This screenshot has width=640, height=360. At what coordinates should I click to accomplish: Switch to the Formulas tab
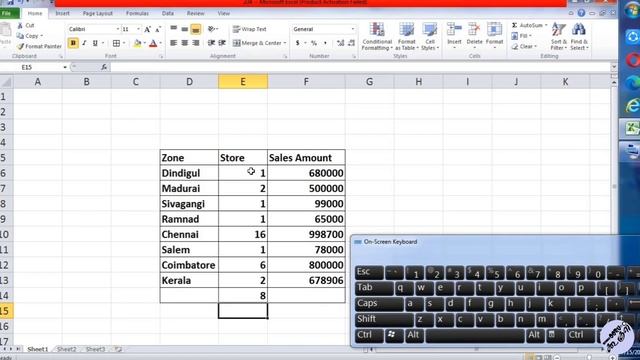tap(137, 13)
